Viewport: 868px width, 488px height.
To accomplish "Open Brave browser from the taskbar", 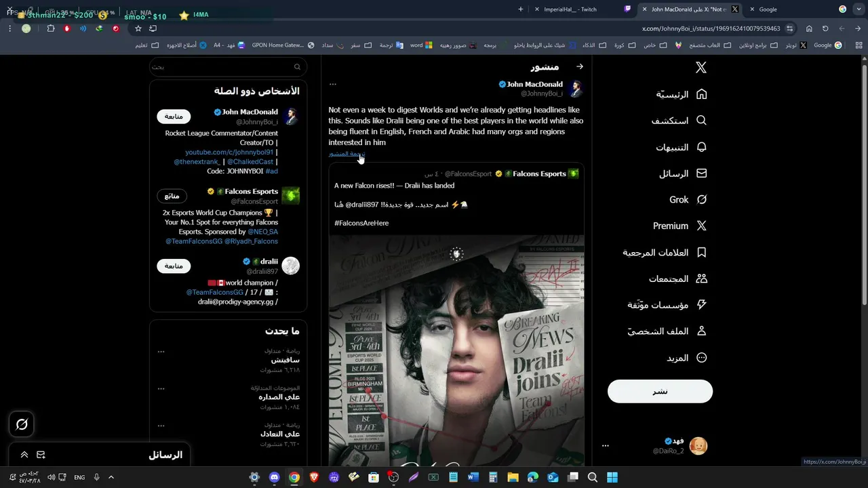I will [x=314, y=477].
